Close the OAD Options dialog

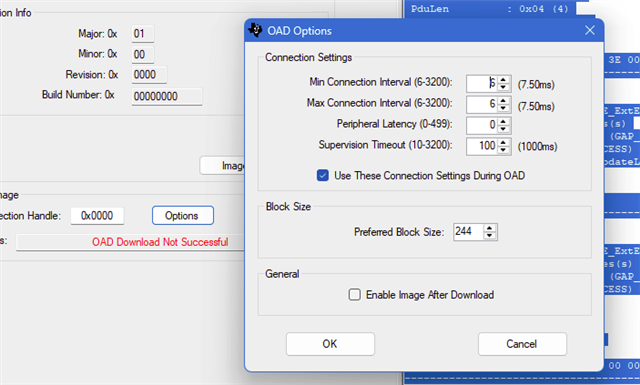pyautogui.click(x=590, y=30)
